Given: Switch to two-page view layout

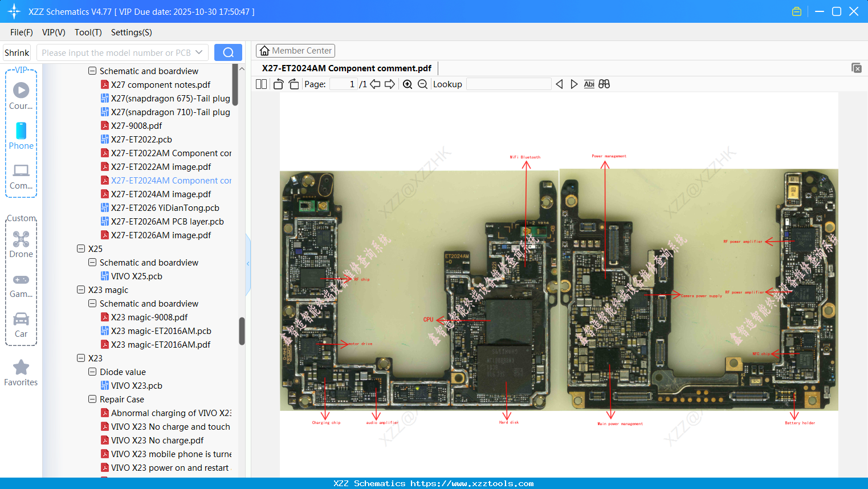Looking at the screenshot, I should click(260, 84).
